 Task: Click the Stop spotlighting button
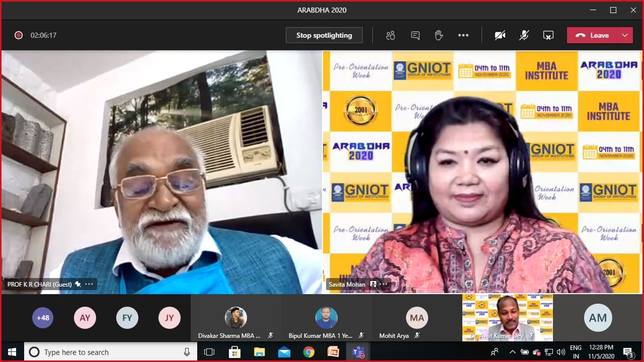pos(324,35)
